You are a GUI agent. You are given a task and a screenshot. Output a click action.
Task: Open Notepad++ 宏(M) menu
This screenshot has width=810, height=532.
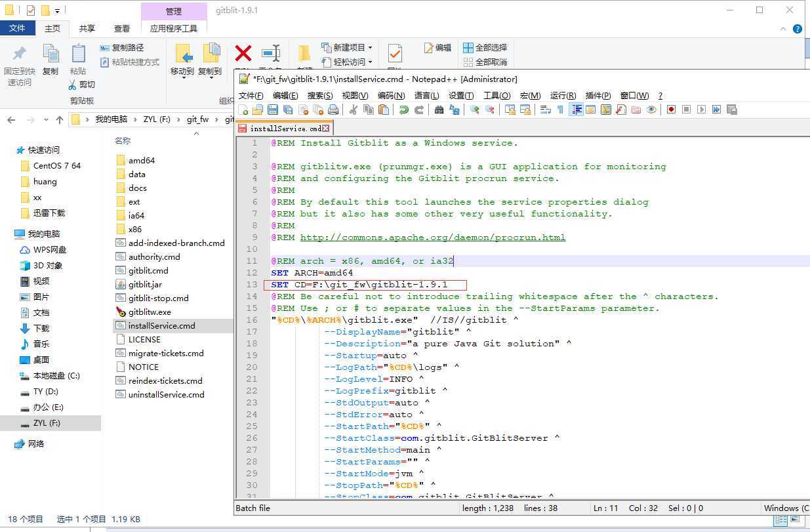(530, 95)
